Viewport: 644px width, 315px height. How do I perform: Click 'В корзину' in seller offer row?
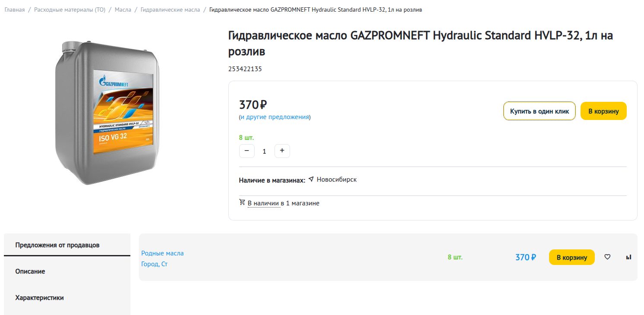[571, 258]
